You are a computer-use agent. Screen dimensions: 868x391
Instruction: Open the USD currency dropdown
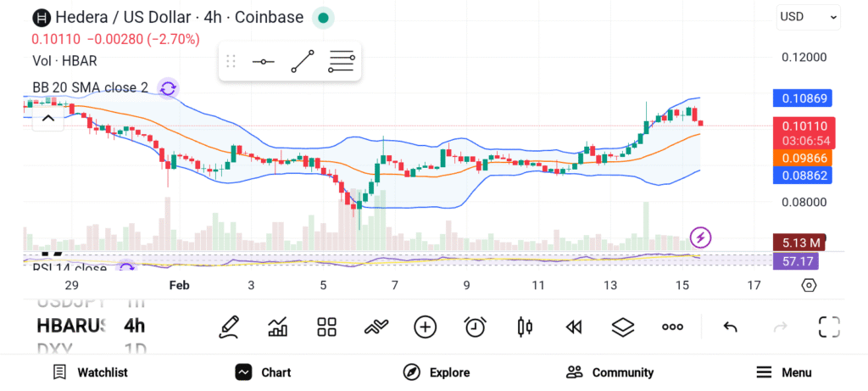click(x=808, y=16)
